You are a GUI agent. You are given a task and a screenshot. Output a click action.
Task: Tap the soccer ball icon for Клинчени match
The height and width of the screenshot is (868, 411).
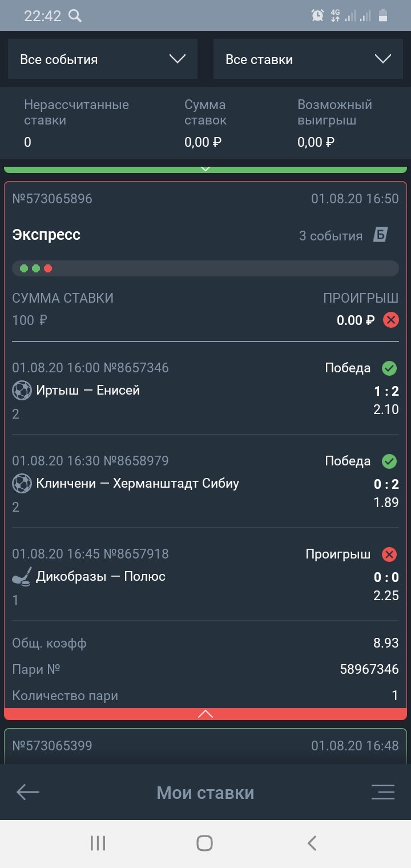22,484
